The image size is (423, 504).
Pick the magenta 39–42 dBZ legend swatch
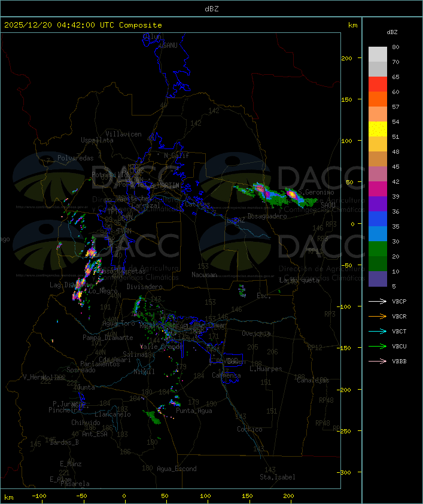click(x=378, y=189)
